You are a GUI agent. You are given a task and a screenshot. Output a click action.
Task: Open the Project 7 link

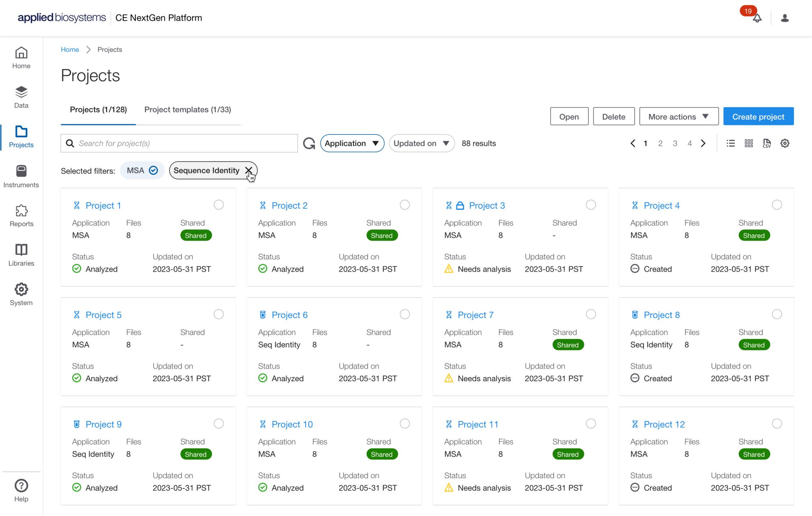click(475, 315)
